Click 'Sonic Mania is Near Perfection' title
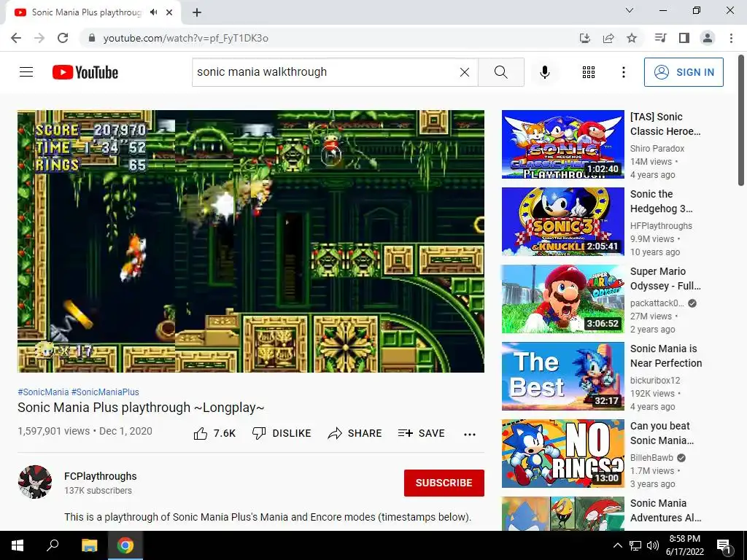Viewport: 747px width, 560px height. (x=666, y=356)
